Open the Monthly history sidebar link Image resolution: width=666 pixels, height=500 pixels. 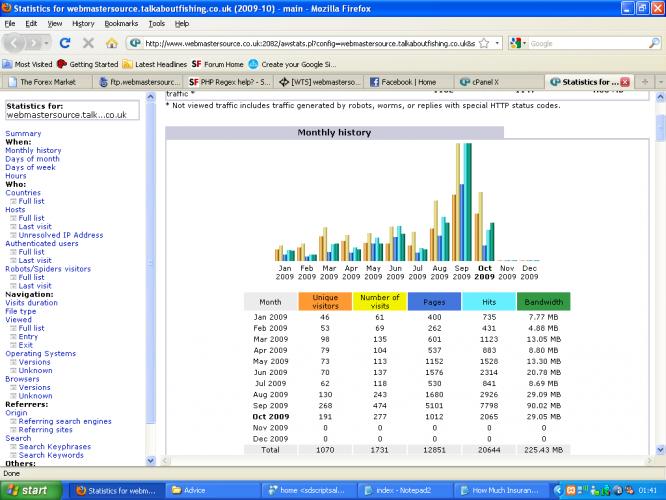[x=33, y=150]
